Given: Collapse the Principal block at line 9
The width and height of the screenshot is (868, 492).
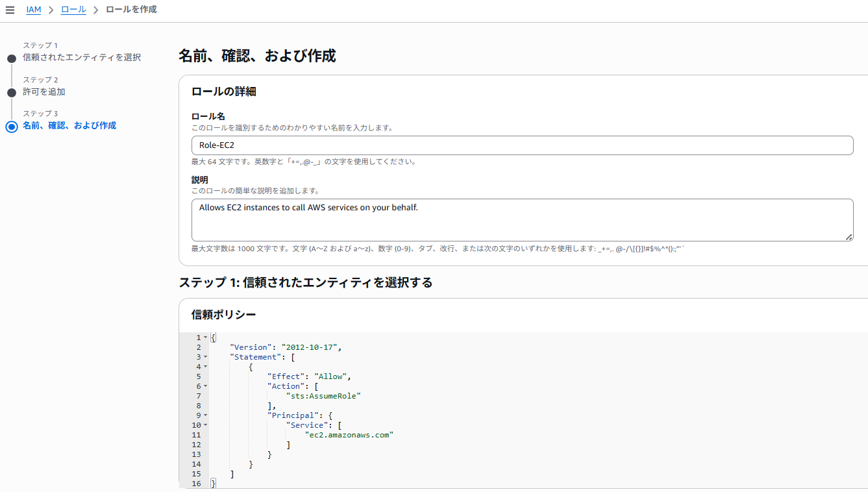Looking at the screenshot, I should tap(204, 415).
